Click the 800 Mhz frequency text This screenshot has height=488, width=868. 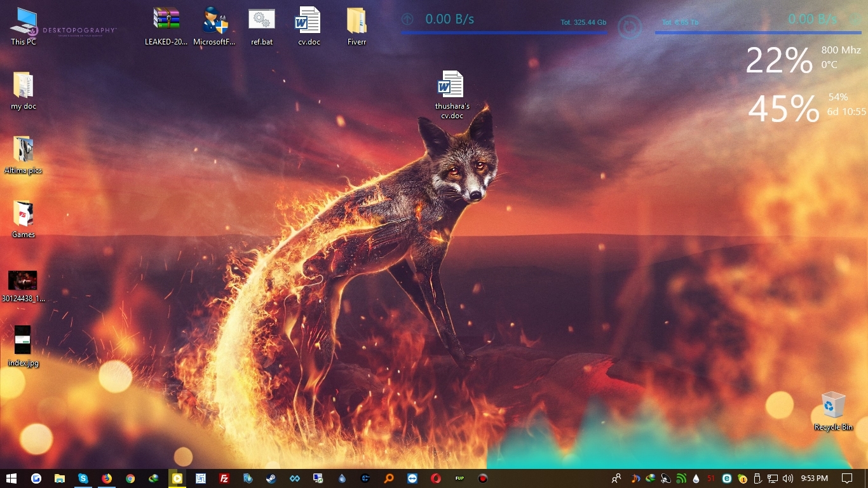[x=841, y=50]
